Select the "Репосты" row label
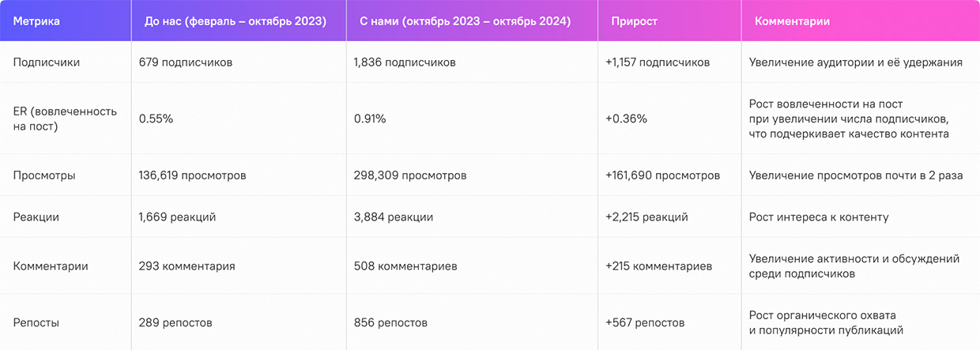This screenshot has height=350, width=980. click(x=36, y=323)
